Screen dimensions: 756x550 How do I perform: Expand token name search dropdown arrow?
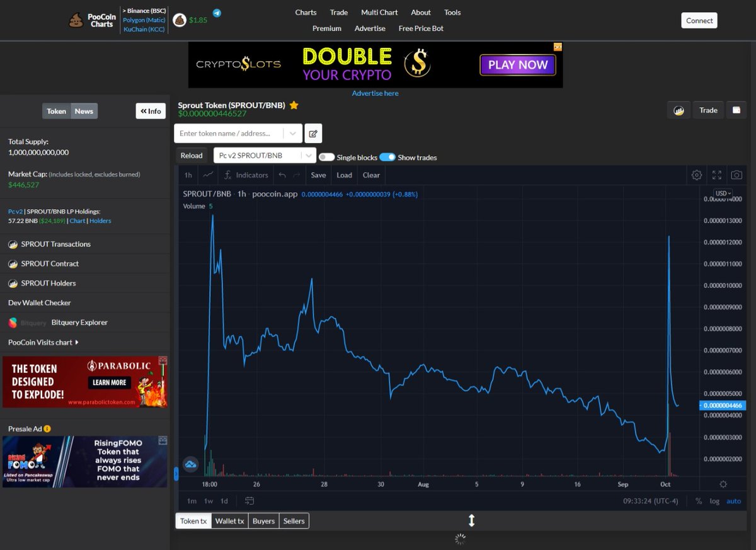click(292, 134)
